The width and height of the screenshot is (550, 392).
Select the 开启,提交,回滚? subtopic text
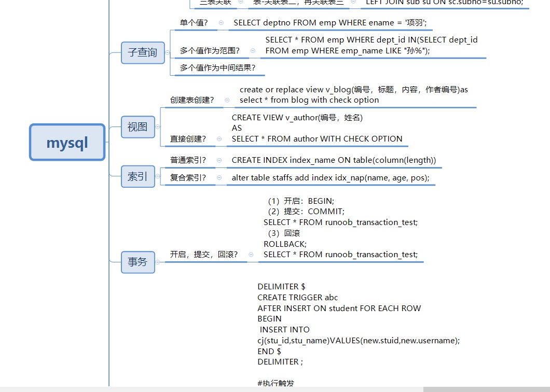click(204, 255)
